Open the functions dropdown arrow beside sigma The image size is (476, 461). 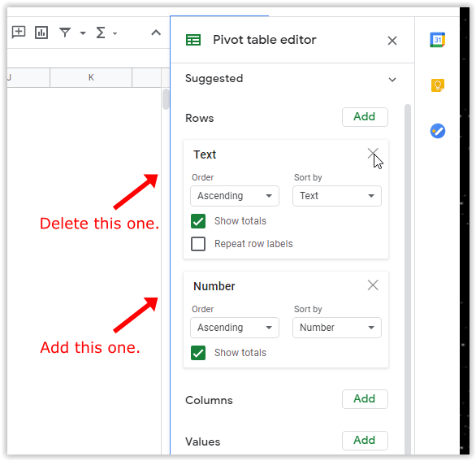pyautogui.click(x=115, y=33)
